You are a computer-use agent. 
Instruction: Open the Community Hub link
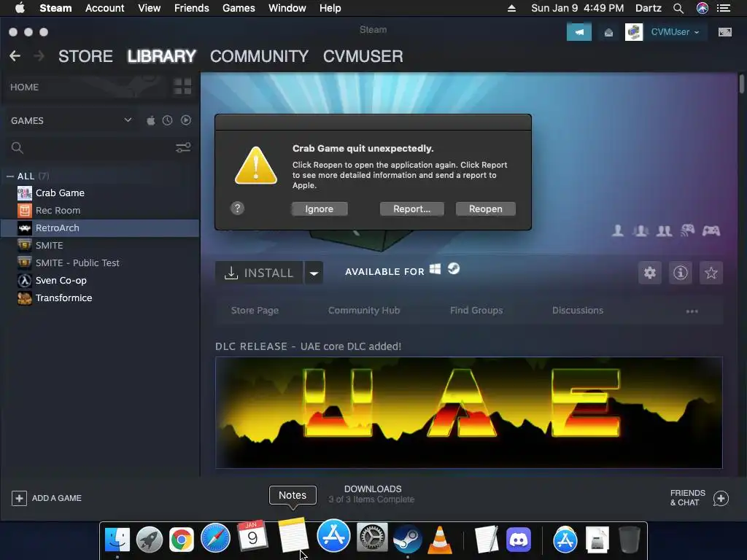tap(364, 311)
